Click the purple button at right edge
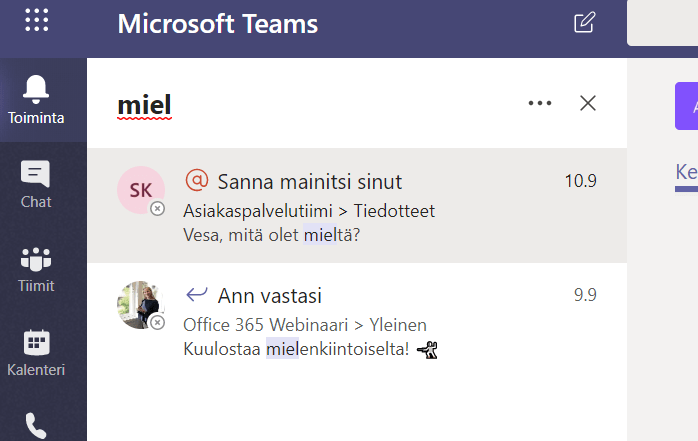 point(687,106)
